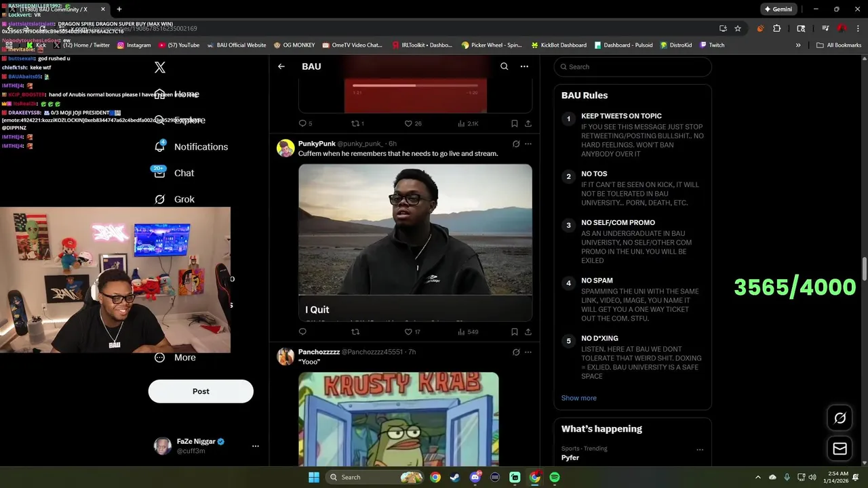Like PunkyPunk's tweet with 17 likes
The image size is (868, 488).
pos(413,331)
